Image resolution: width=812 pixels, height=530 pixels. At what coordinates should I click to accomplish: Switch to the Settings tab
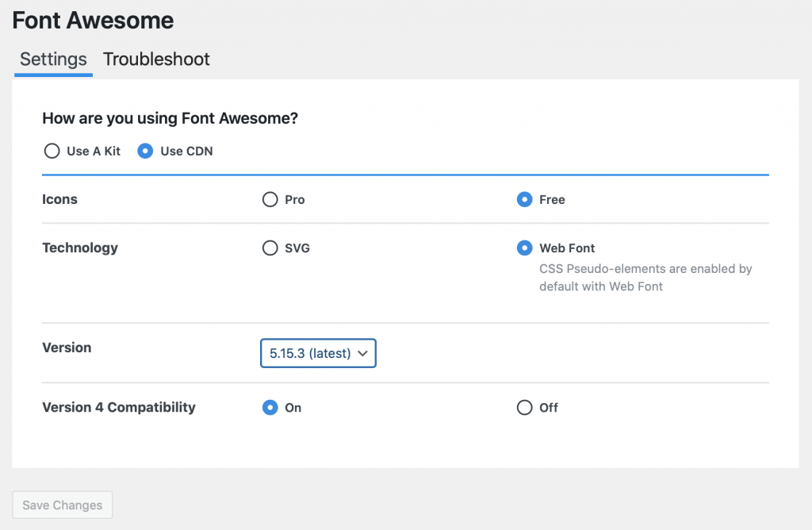tap(53, 59)
